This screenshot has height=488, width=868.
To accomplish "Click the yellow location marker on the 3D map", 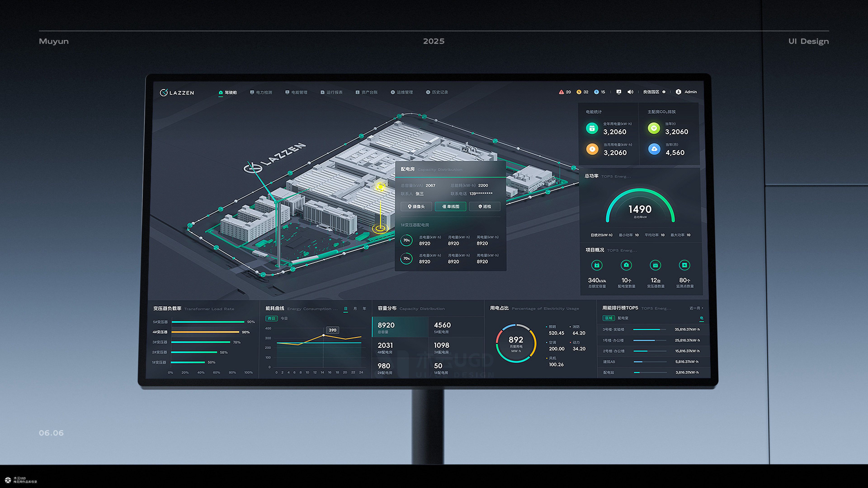I will tap(380, 187).
